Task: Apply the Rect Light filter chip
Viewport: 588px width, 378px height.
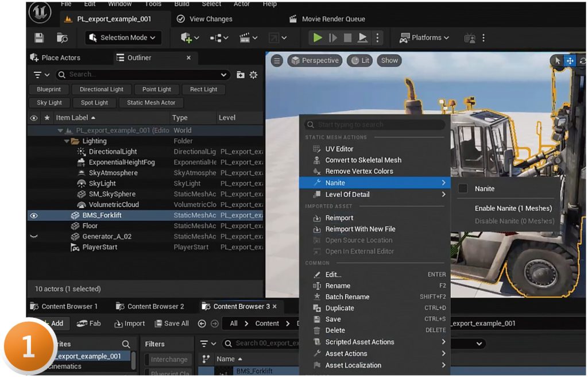Action: tap(204, 90)
